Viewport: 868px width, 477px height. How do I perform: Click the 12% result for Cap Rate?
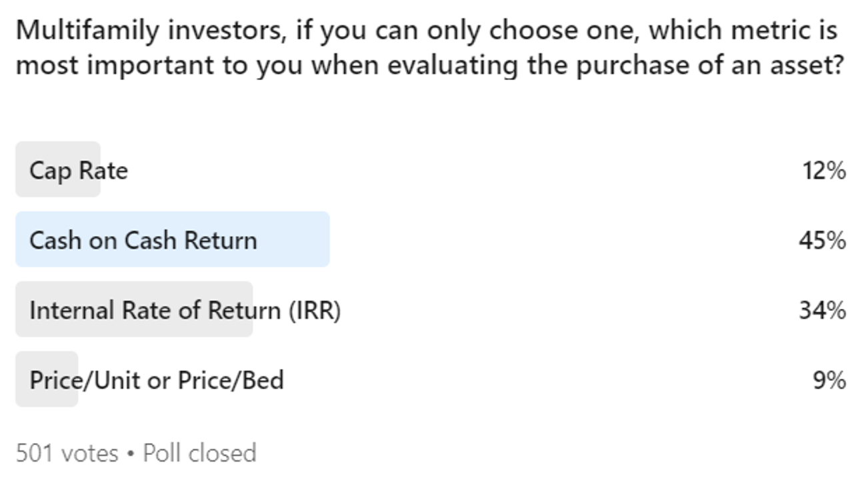[824, 171]
